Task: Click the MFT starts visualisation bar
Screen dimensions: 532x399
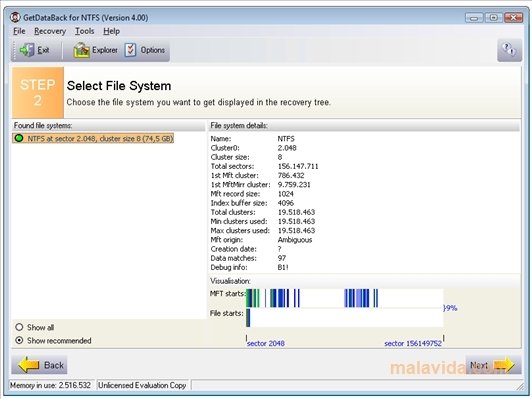Action: click(x=344, y=298)
